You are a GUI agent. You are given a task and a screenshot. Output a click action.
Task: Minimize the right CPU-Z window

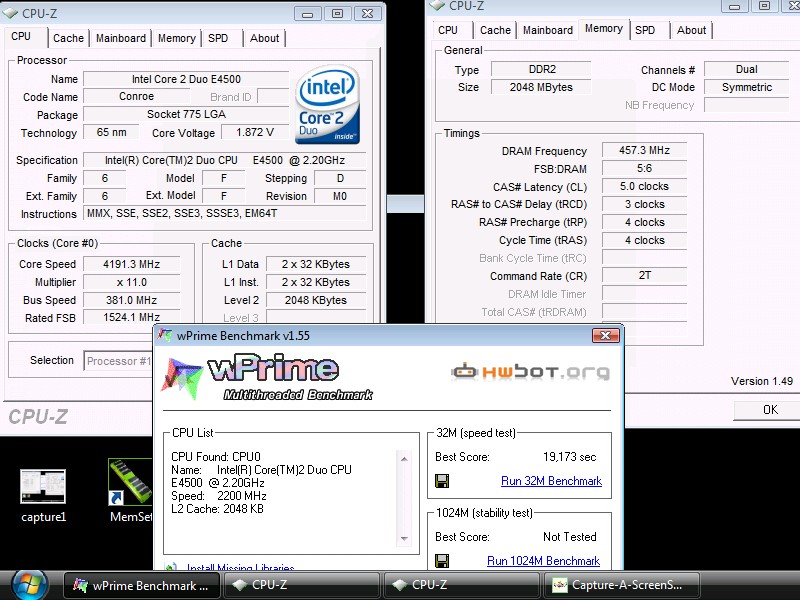[735, 6]
